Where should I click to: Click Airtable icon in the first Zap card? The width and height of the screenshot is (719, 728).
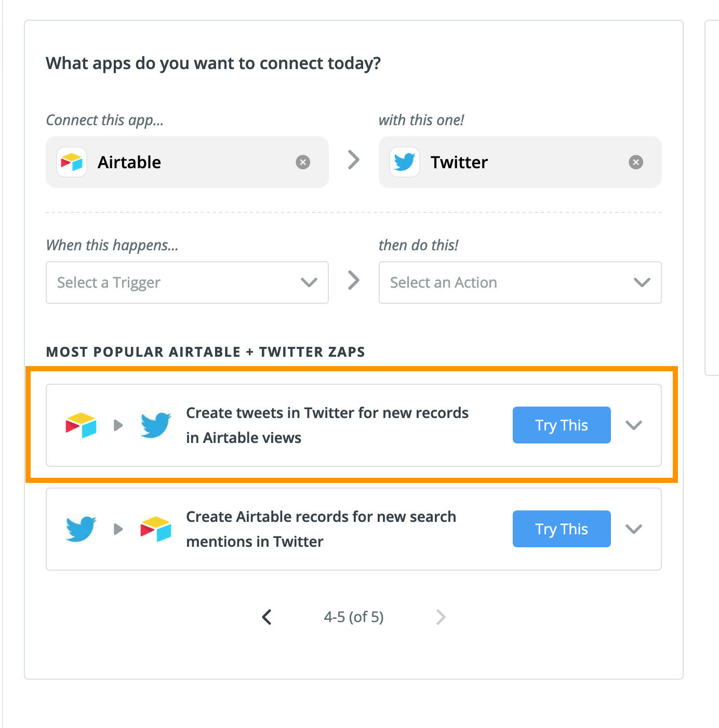click(81, 425)
